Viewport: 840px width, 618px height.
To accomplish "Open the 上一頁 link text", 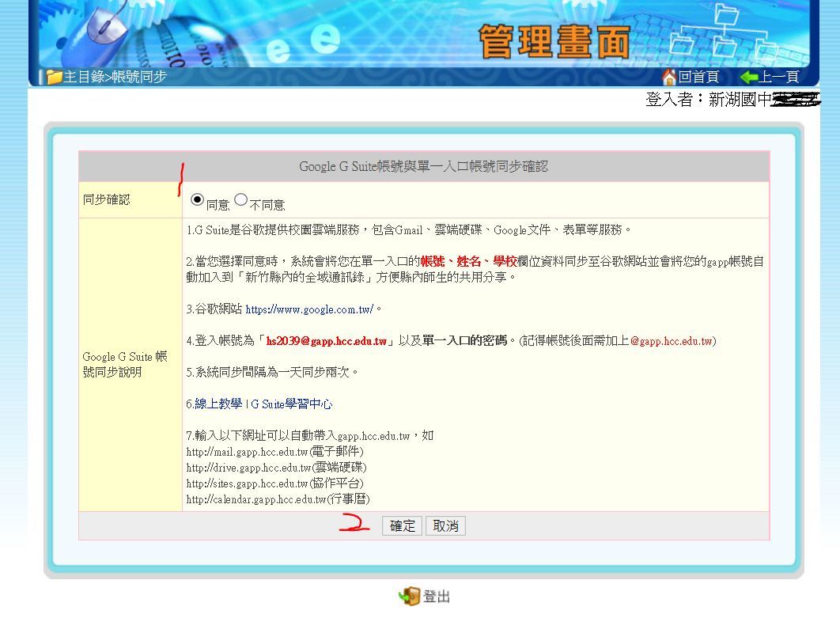I will pyautogui.click(x=778, y=78).
